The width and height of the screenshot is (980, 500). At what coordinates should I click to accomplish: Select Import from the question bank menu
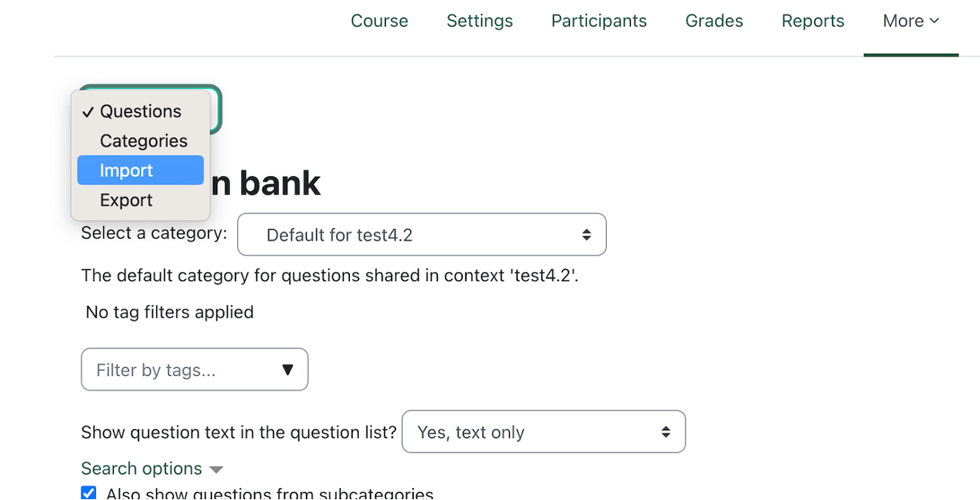tap(127, 170)
